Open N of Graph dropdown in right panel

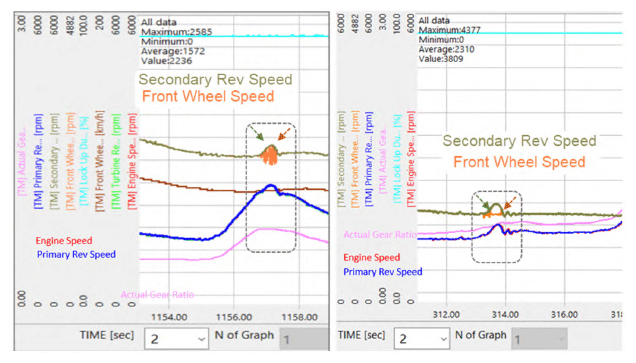click(539, 339)
